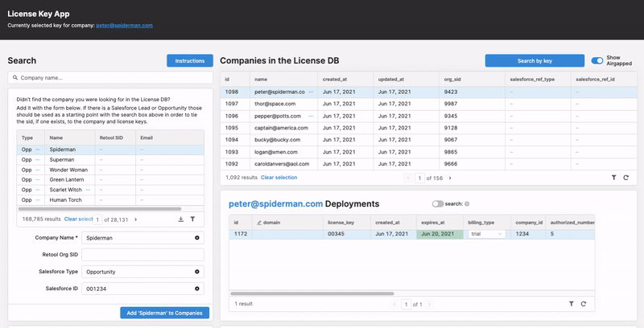Go to next page in Search results table
The height and width of the screenshot is (328, 644).
coord(135,219)
